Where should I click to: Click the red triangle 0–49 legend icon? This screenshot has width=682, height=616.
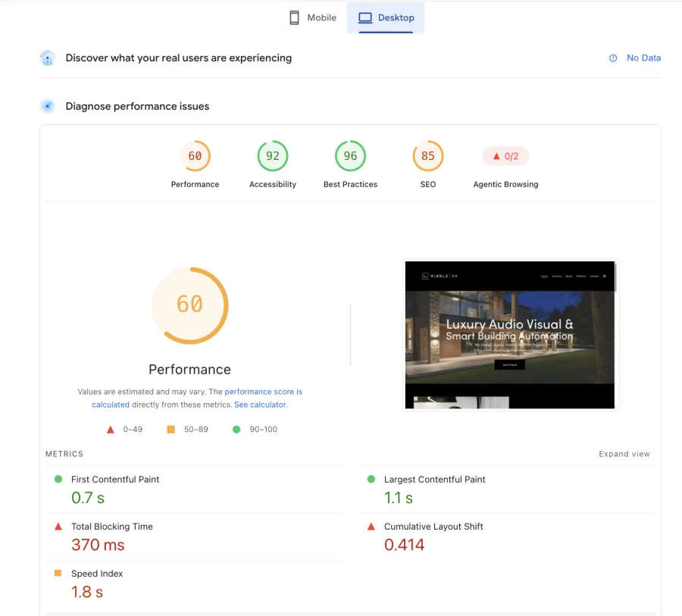coord(111,430)
